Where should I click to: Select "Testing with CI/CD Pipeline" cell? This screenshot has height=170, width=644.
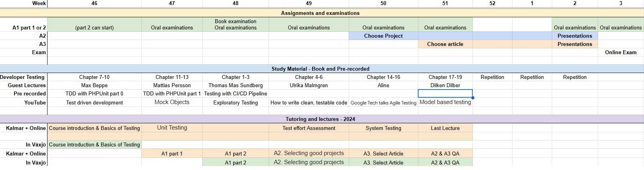pos(235,93)
